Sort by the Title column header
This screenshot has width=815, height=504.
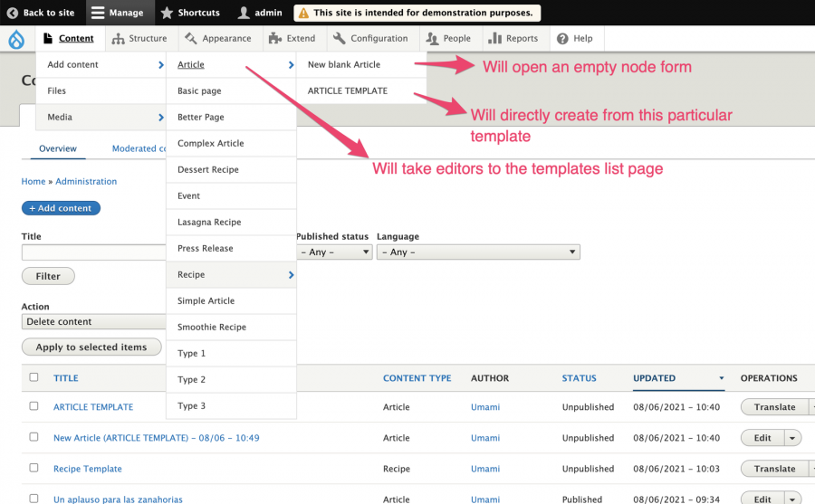pyautogui.click(x=66, y=378)
